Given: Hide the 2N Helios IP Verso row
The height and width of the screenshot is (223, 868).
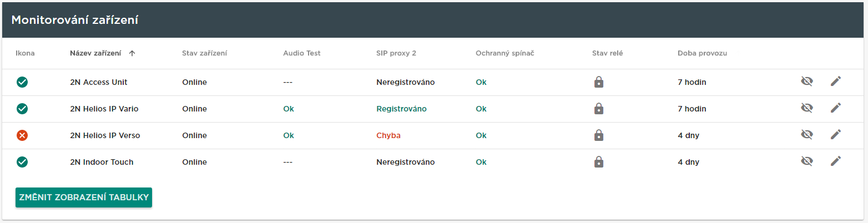Looking at the screenshot, I should point(807,135).
